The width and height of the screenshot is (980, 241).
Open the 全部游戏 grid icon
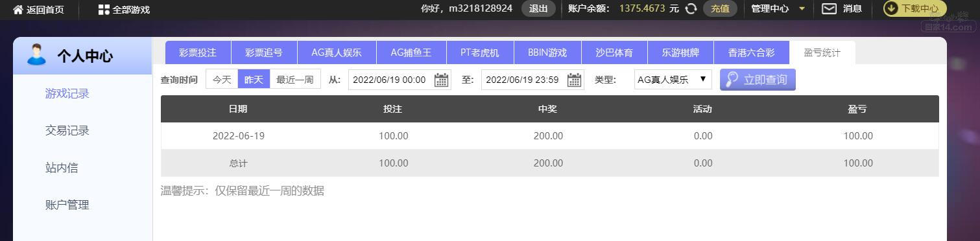click(x=104, y=9)
